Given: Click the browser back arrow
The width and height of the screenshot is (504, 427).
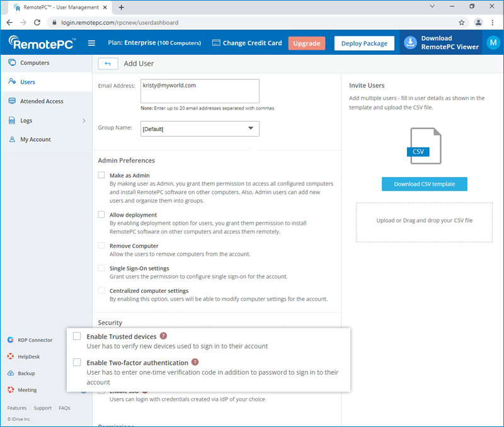Looking at the screenshot, I should tap(9, 23).
